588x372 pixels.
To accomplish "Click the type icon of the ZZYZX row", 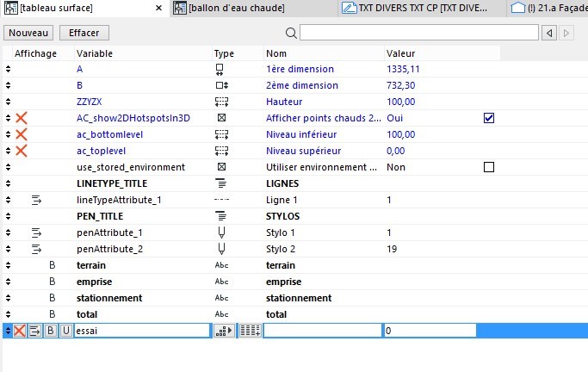I will pyautogui.click(x=221, y=102).
